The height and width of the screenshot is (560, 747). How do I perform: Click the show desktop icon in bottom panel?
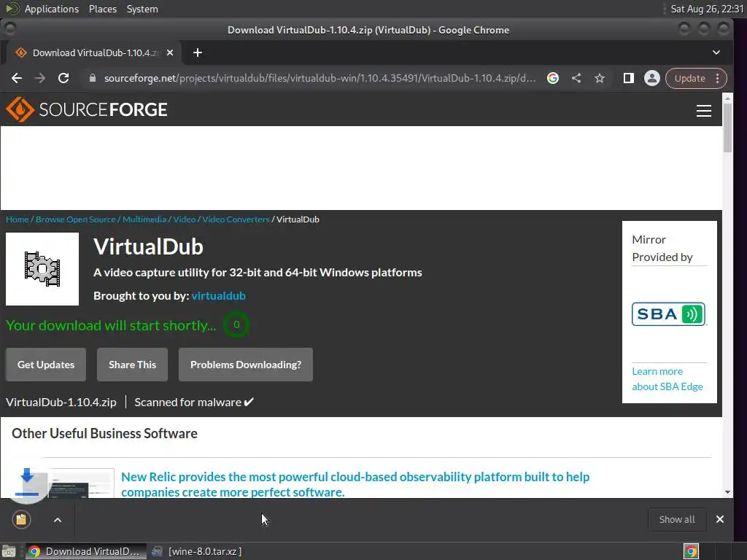(x=9, y=552)
